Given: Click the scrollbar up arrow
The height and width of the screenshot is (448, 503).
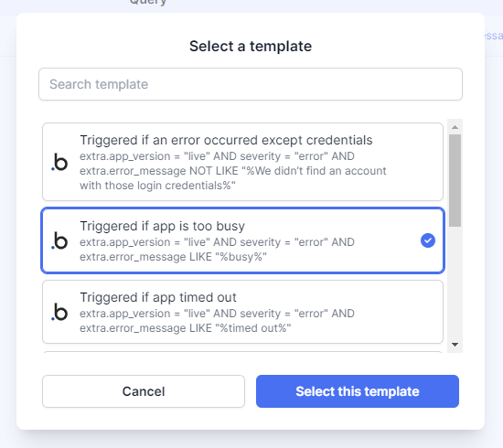Looking at the screenshot, I should (455, 127).
